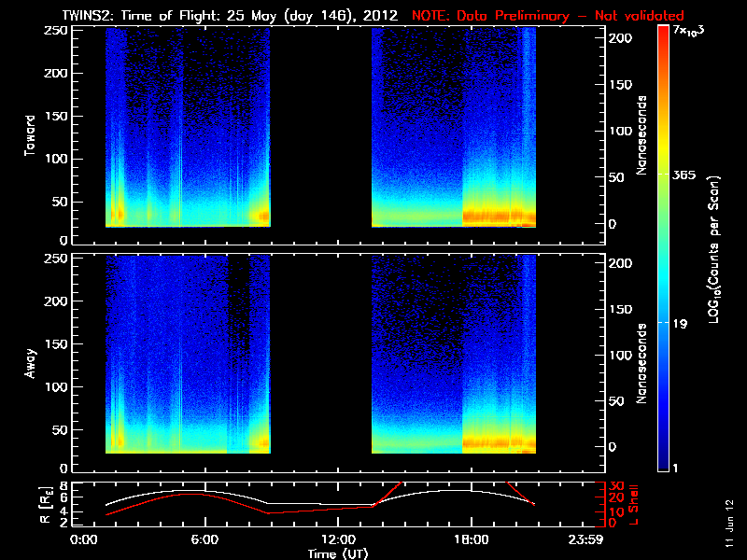Click the black data gap in the Toward panel
This screenshot has height=560, width=747.
pyautogui.click(x=320, y=131)
